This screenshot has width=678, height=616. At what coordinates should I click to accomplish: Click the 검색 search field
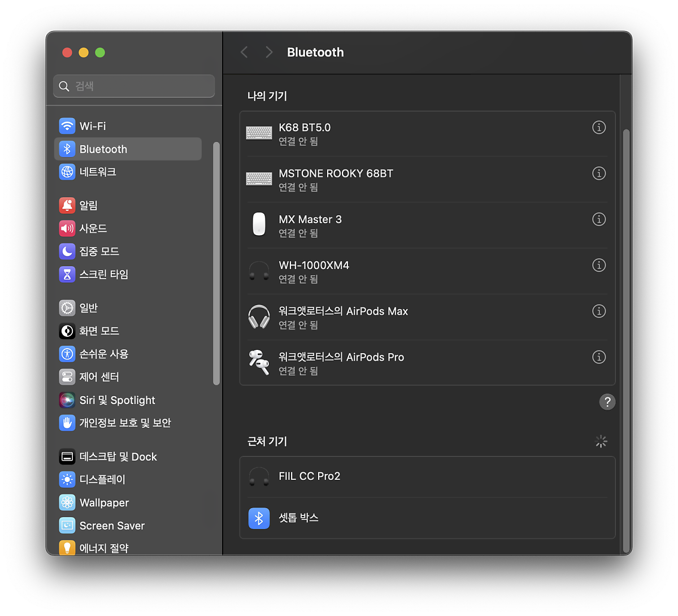[x=134, y=86]
